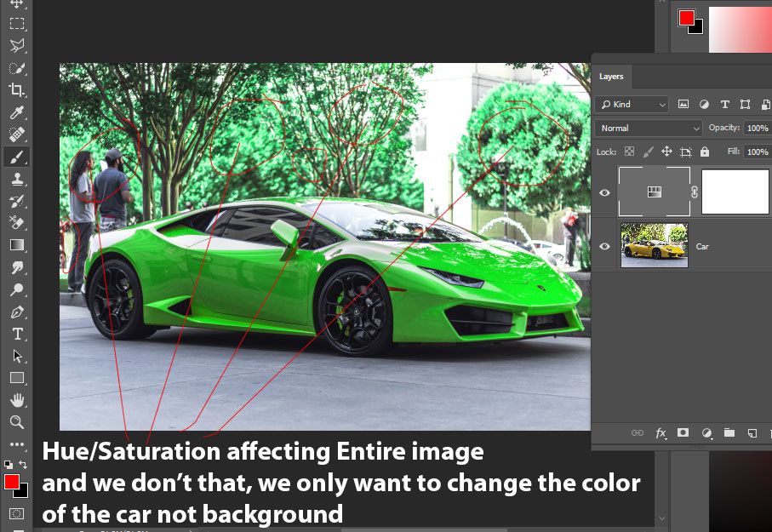Image resolution: width=772 pixels, height=532 pixels.
Task: Select the Eyedropper tool
Action: coord(16,112)
